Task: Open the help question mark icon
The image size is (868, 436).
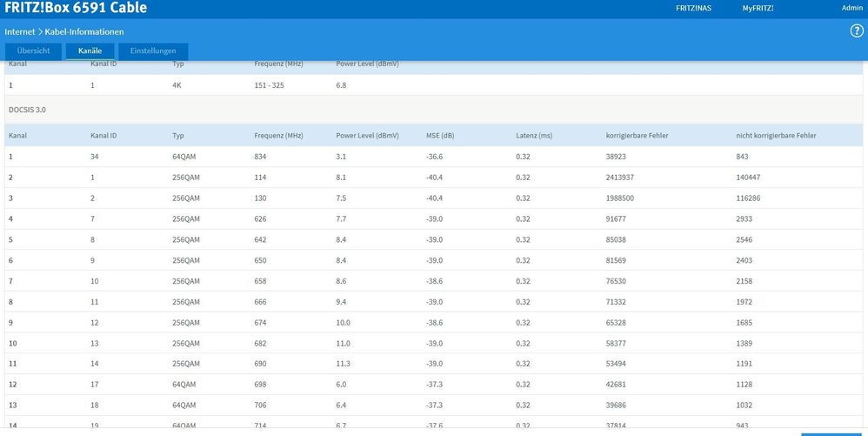Action: (857, 31)
